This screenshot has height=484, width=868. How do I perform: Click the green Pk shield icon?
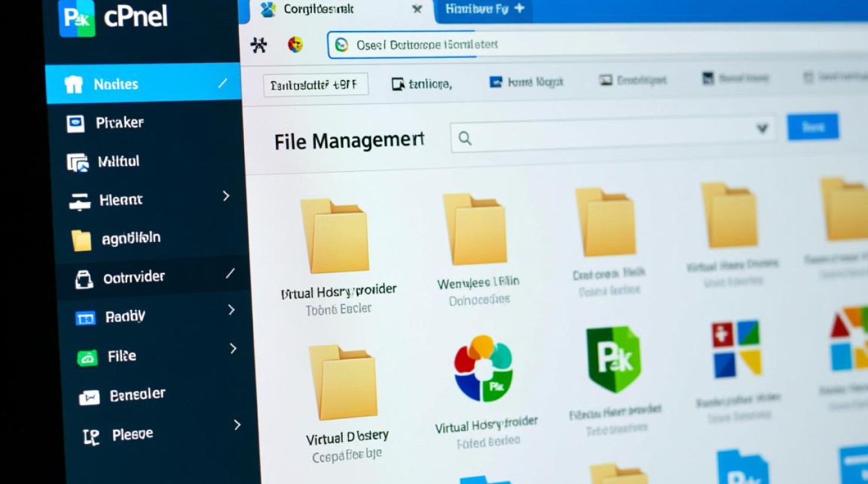613,359
